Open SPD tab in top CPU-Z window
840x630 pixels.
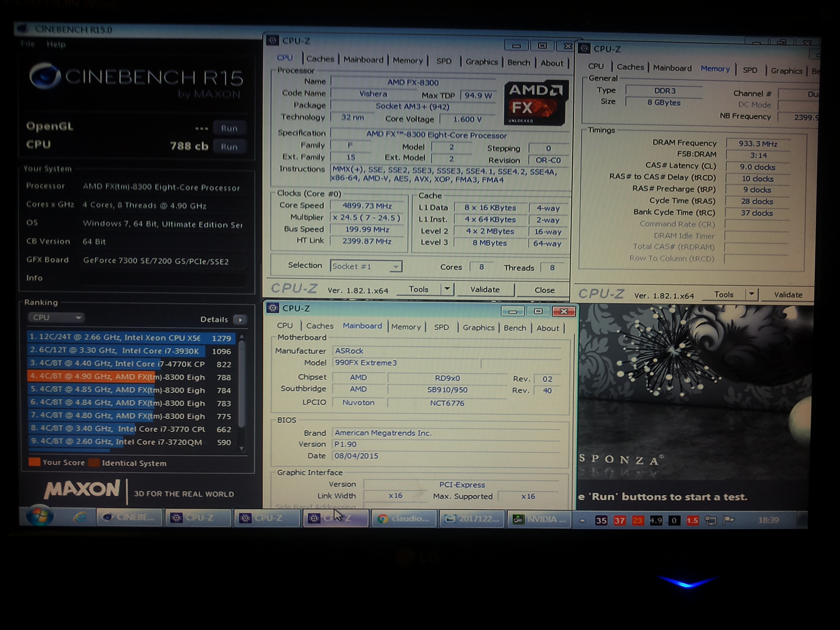click(x=444, y=62)
